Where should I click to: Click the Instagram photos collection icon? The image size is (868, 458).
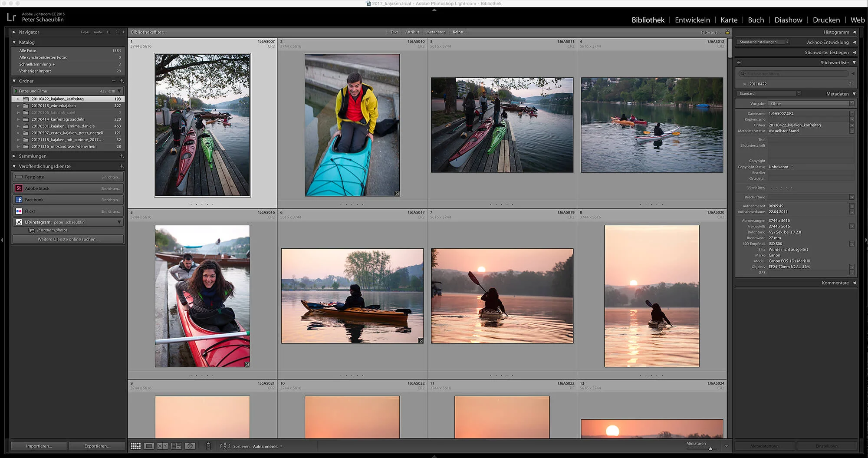pyautogui.click(x=32, y=231)
